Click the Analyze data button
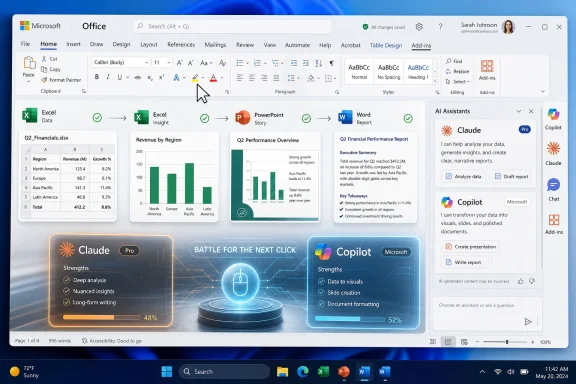The image size is (576, 384). [463, 176]
